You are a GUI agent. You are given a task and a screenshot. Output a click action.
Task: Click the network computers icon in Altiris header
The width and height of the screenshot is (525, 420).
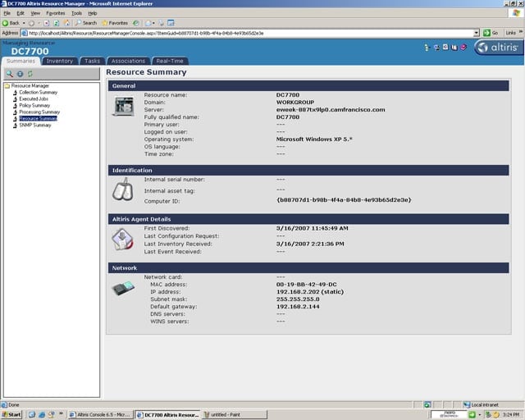click(436, 48)
